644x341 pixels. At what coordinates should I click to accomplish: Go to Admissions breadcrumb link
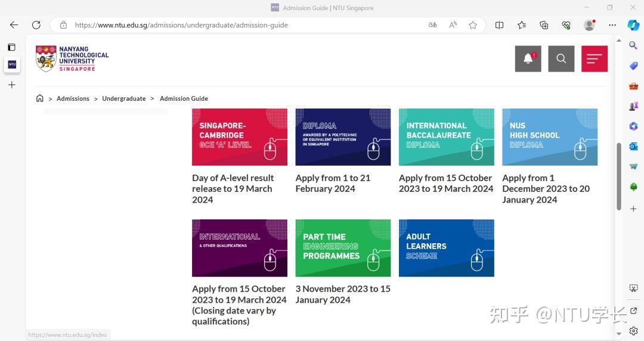click(x=73, y=98)
